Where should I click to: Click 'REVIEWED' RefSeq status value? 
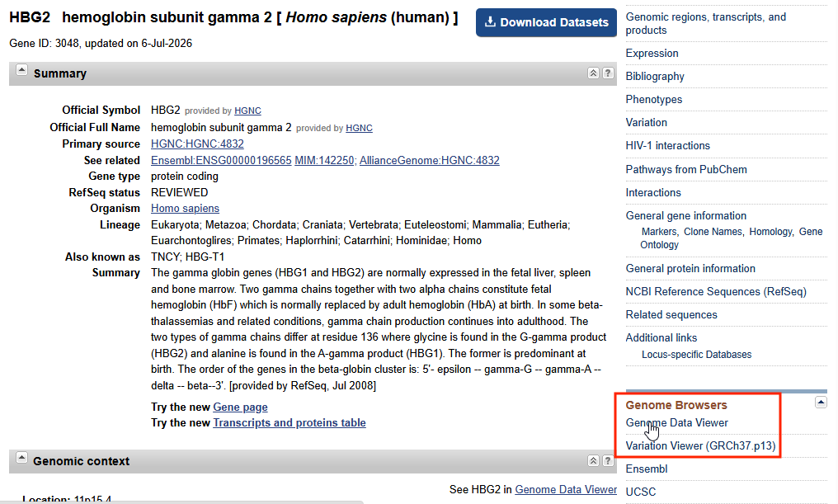[179, 192]
